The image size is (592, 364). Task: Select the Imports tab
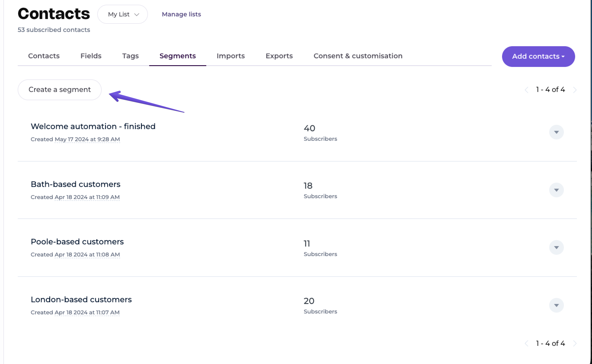[230, 56]
